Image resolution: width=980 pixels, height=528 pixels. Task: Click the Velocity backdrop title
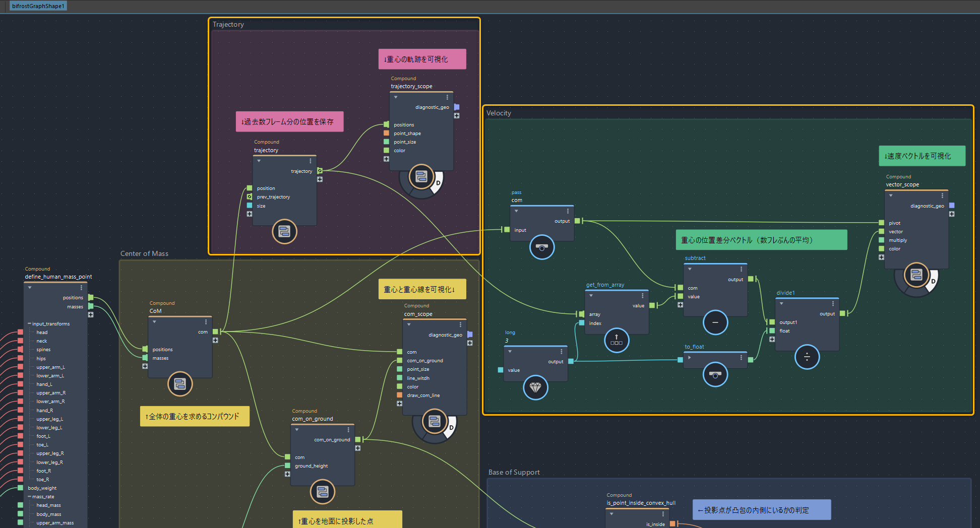coord(499,113)
